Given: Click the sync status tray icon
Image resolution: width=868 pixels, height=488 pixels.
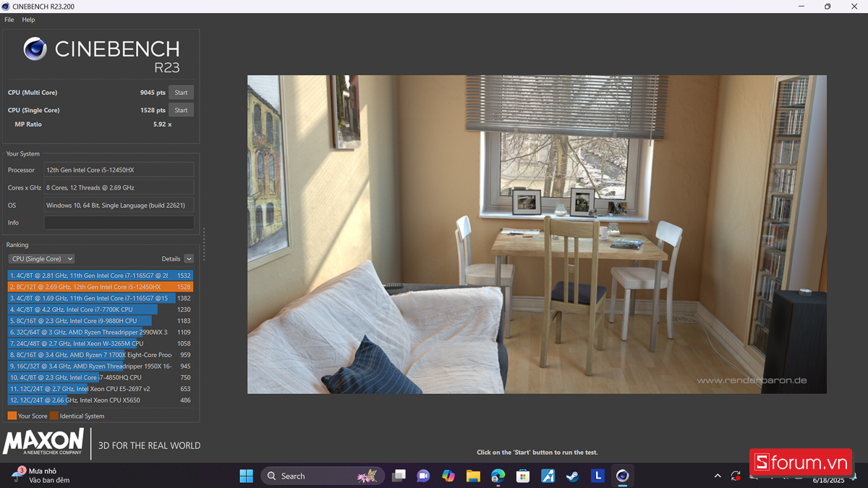Looking at the screenshot, I should (736, 476).
